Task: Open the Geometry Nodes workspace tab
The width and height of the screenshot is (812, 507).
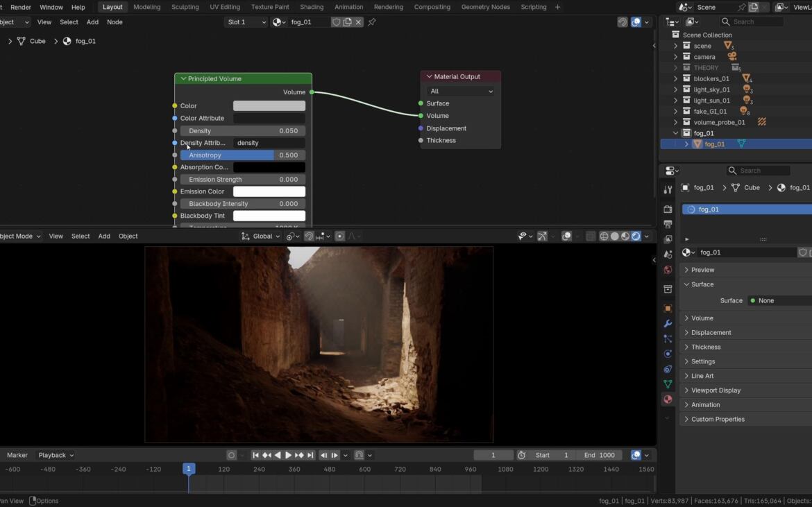Action: tap(485, 7)
